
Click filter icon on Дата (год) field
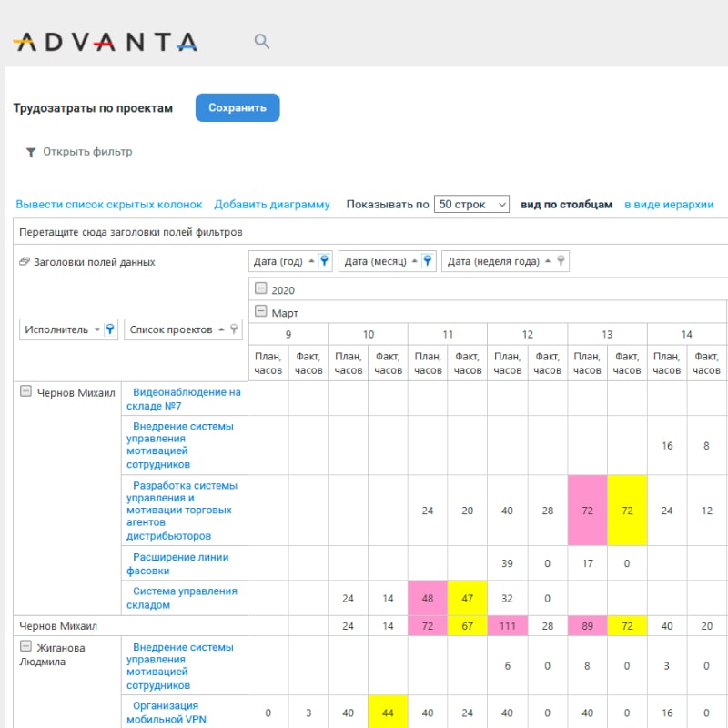324,261
